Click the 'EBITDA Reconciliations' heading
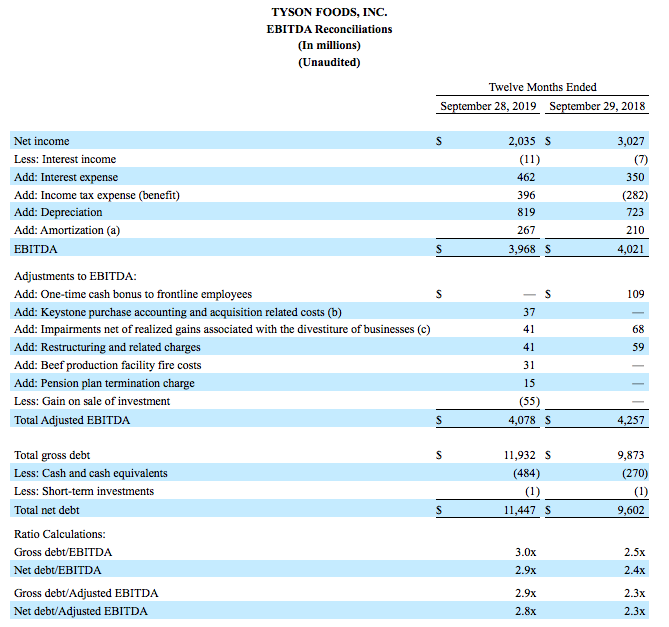 [x=329, y=29]
